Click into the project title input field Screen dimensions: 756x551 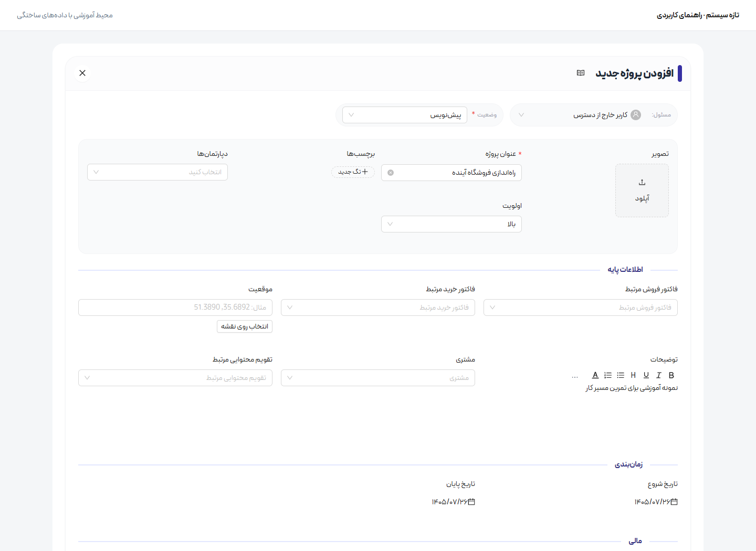point(451,173)
